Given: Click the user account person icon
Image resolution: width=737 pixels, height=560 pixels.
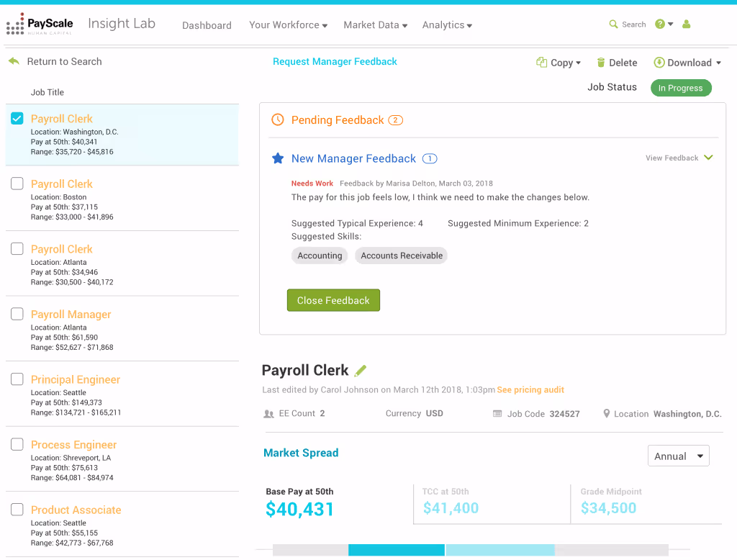Looking at the screenshot, I should 686,24.
